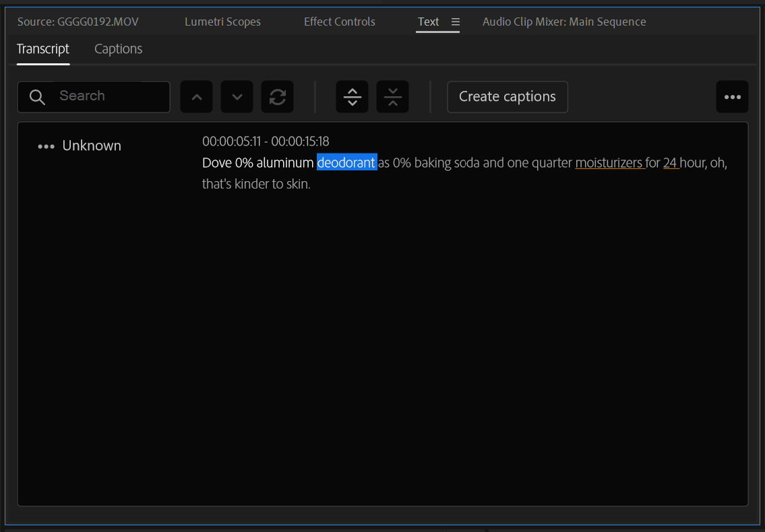Open the Text panel hamburger menu
Image resolution: width=765 pixels, height=532 pixels.
point(456,22)
